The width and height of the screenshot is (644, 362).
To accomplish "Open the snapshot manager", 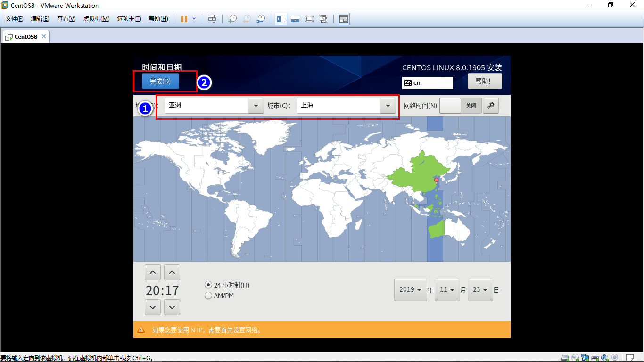I will click(260, 19).
